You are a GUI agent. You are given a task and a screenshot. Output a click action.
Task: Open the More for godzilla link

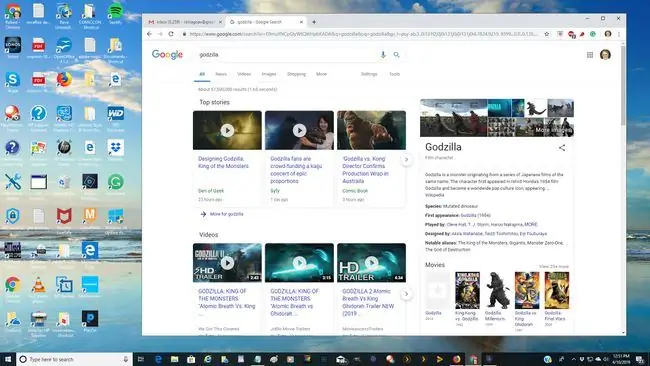(226, 214)
